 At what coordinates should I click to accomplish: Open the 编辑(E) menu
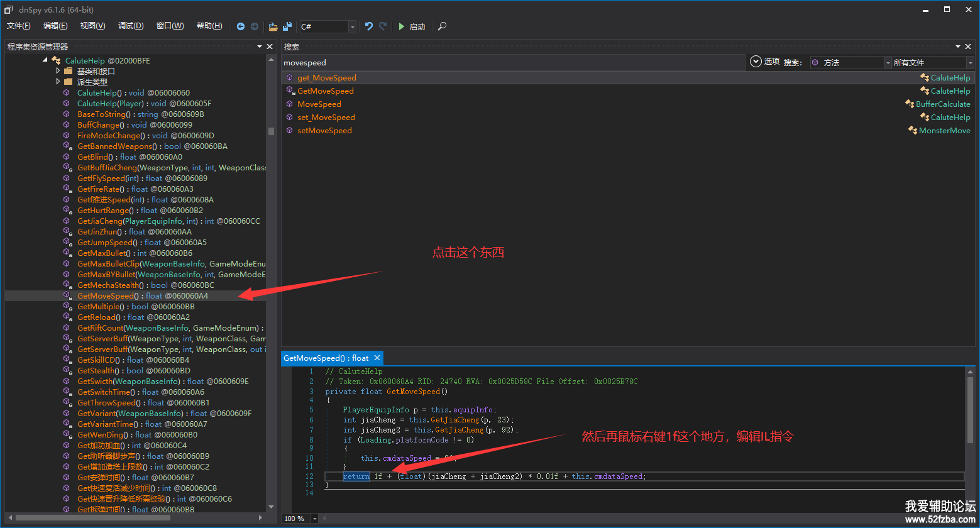(55, 26)
